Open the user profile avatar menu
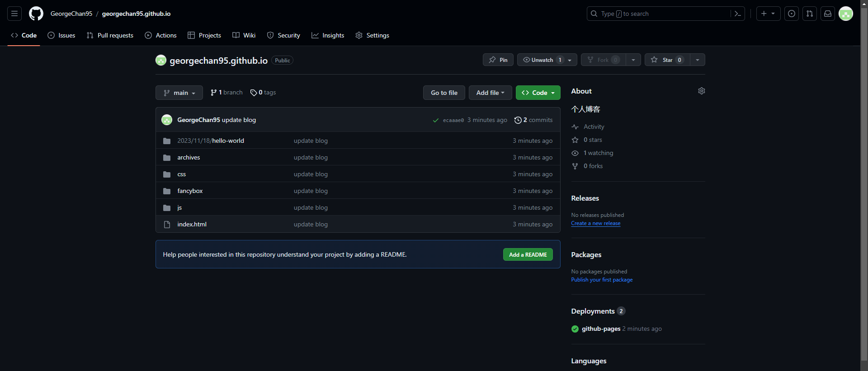The image size is (868, 371). [846, 14]
